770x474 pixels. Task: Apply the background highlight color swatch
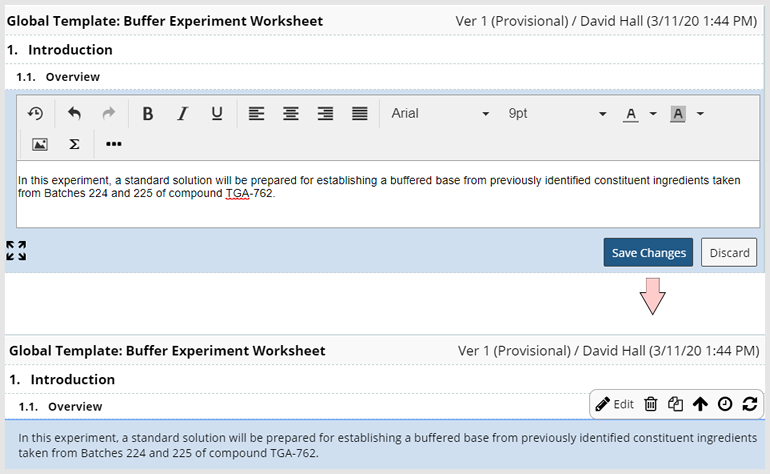coord(678,114)
